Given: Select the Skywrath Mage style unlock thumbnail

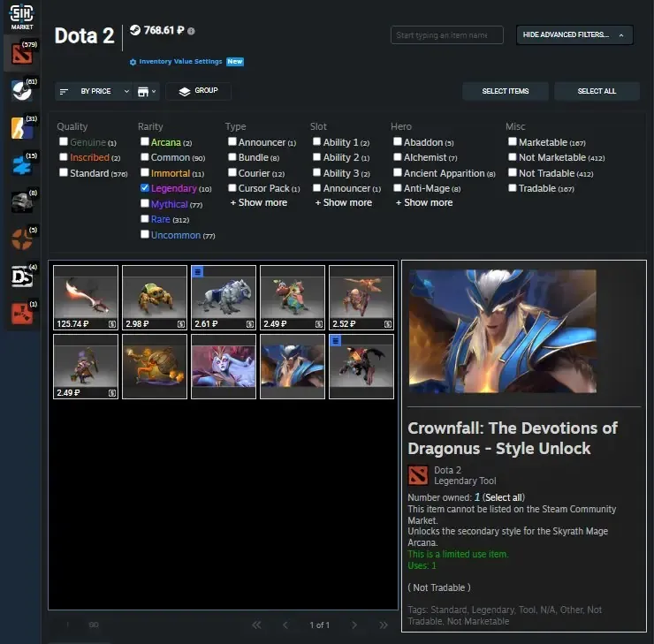Looking at the screenshot, I should pos(292,367).
